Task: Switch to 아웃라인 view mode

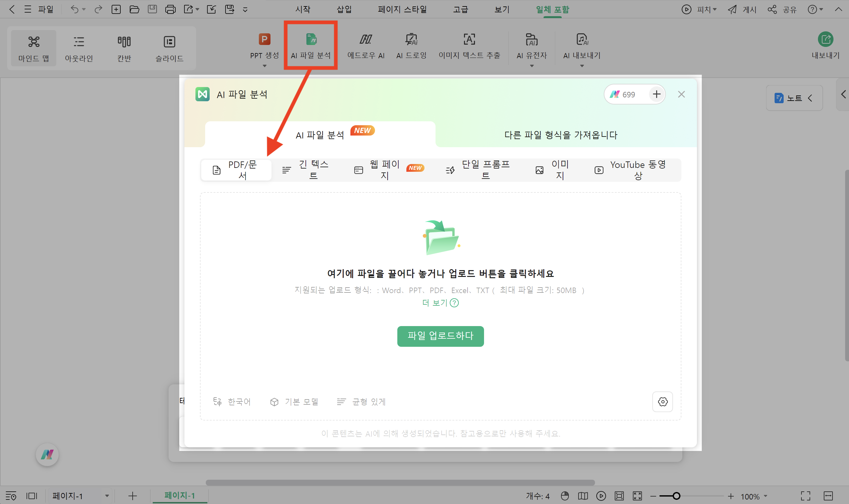Action: click(79, 48)
